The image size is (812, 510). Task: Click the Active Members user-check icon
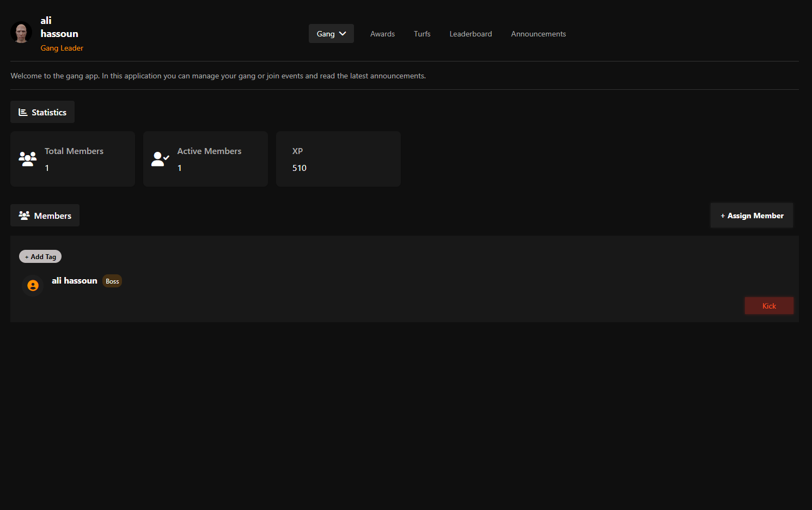tap(160, 159)
